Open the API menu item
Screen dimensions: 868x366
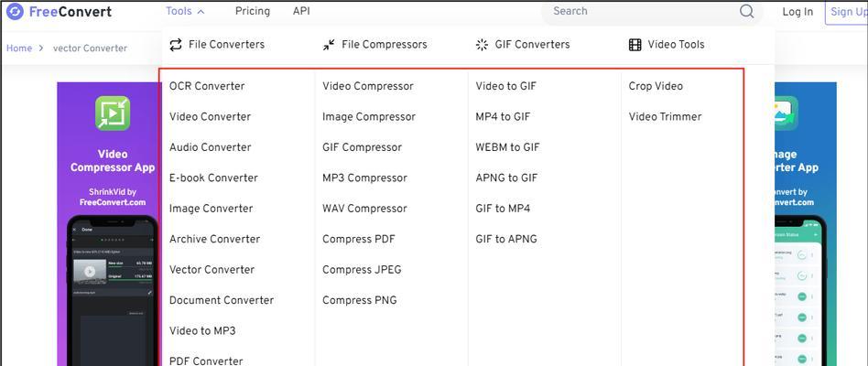tap(302, 11)
